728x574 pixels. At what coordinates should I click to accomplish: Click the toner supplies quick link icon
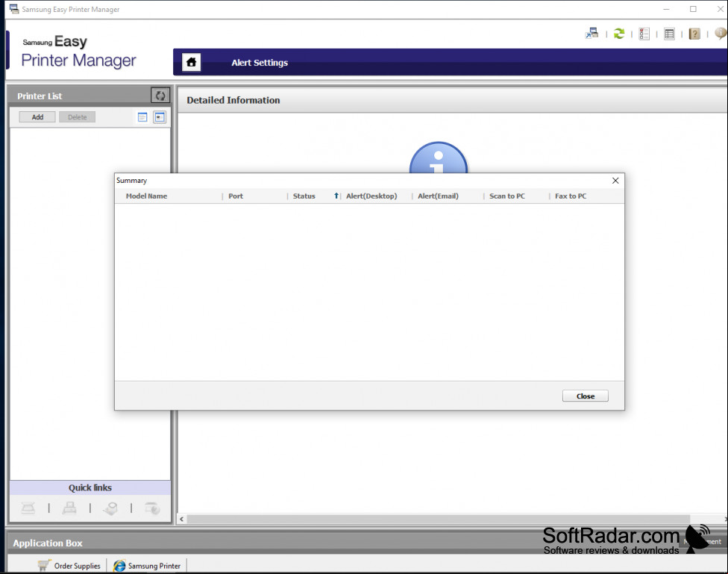pyautogui.click(x=110, y=508)
